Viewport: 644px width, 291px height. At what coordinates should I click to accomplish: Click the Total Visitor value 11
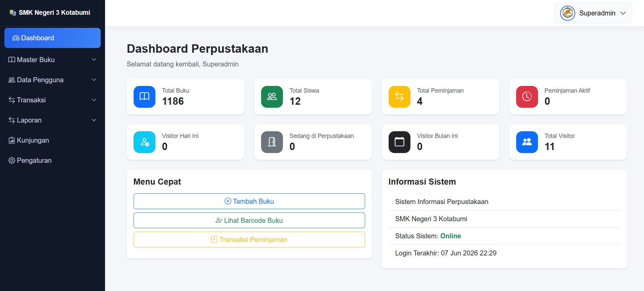click(x=549, y=146)
